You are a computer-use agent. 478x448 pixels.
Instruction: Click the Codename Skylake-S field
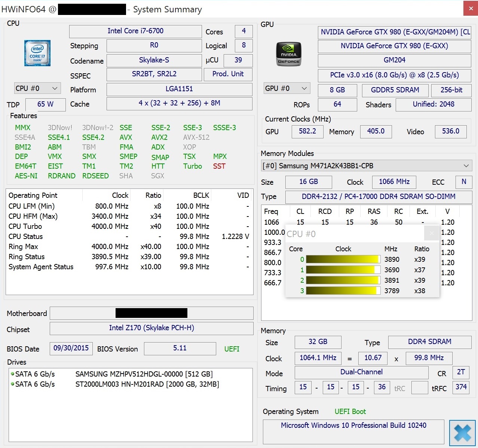coord(154,60)
